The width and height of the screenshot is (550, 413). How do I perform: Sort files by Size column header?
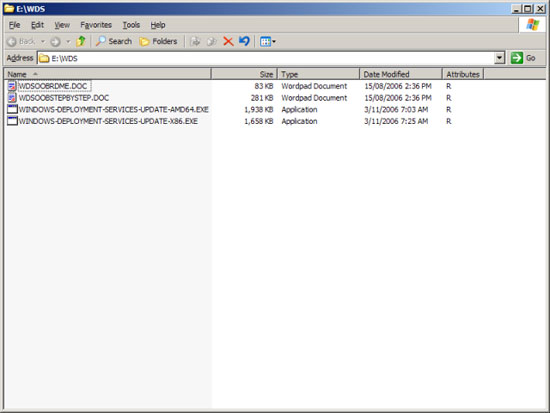pos(244,74)
